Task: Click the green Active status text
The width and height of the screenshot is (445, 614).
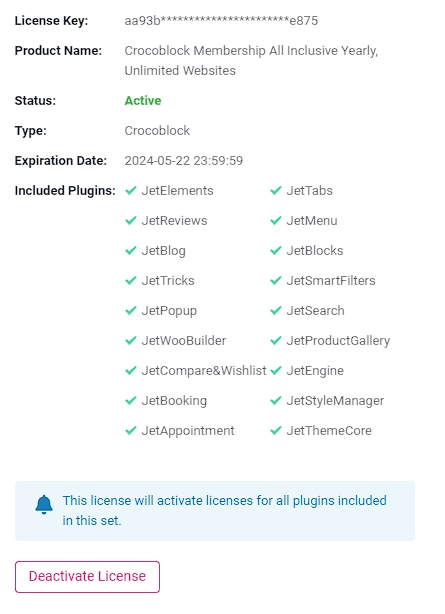Action: coord(143,101)
